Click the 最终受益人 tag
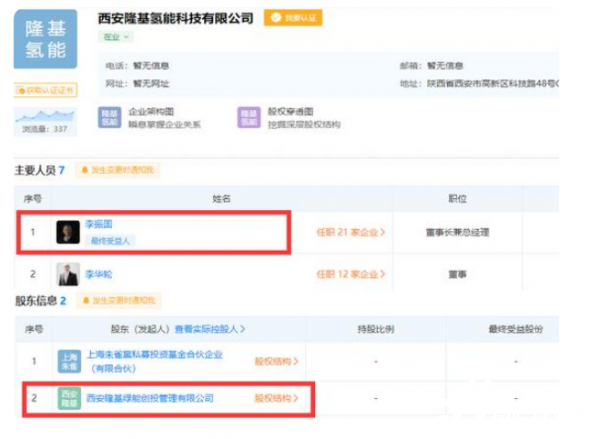 pyautogui.click(x=110, y=241)
